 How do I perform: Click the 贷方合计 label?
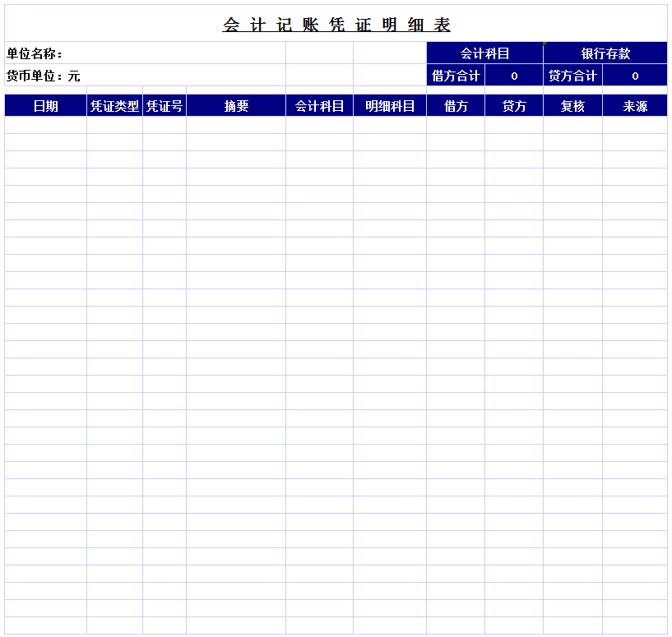coord(572,76)
